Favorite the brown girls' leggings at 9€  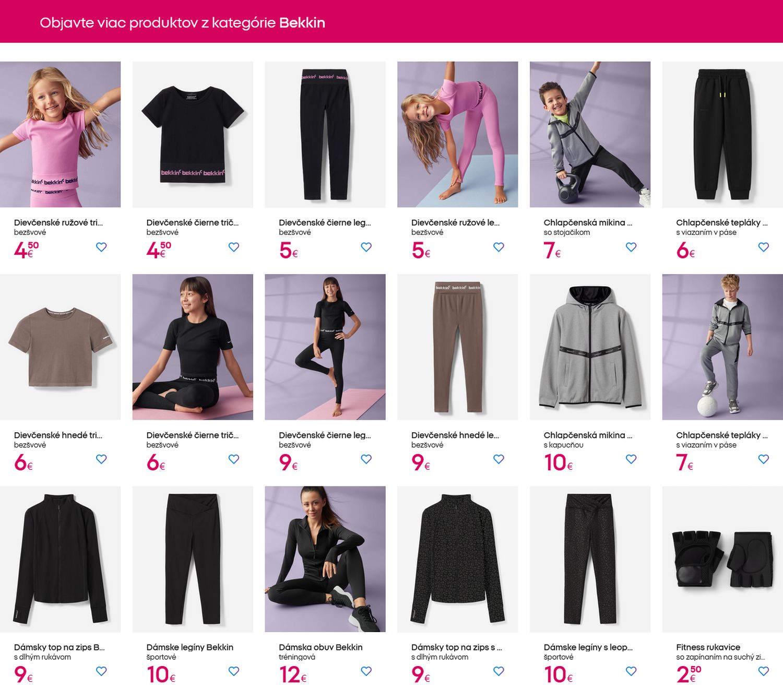pos(499,459)
